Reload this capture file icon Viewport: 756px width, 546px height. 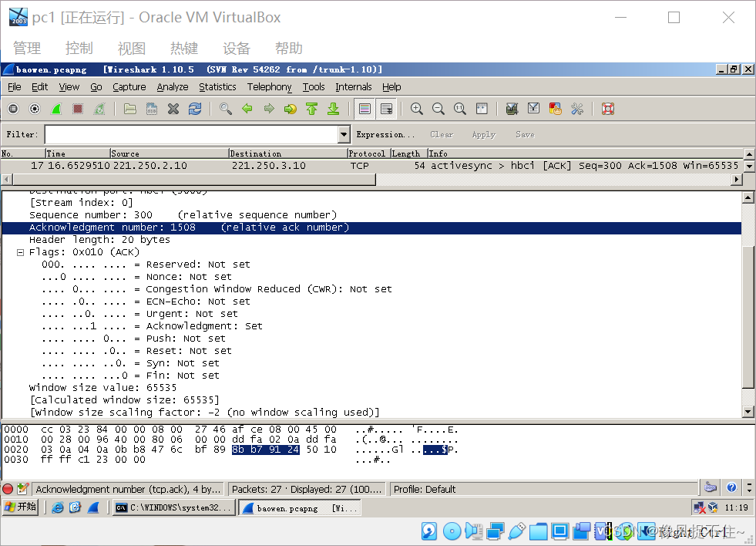tap(195, 109)
